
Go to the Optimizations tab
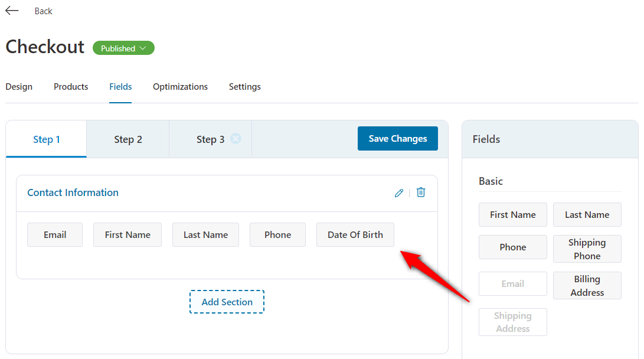(180, 87)
